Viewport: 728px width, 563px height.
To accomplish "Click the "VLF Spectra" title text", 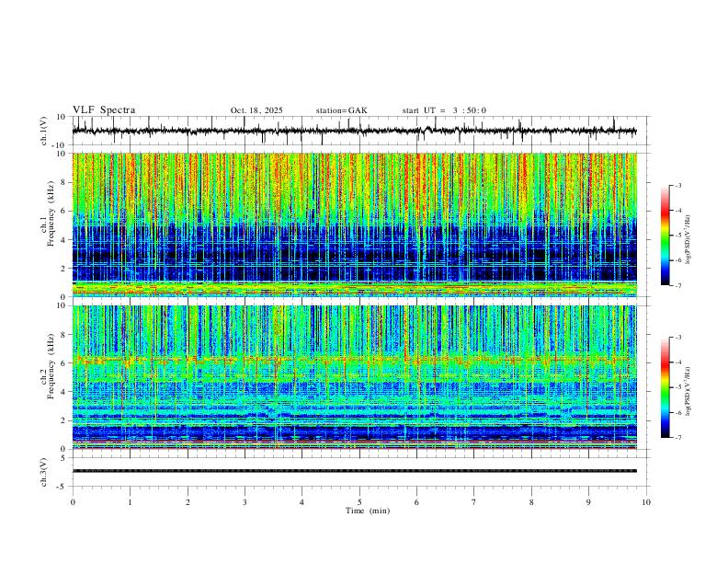I will tap(104, 110).
